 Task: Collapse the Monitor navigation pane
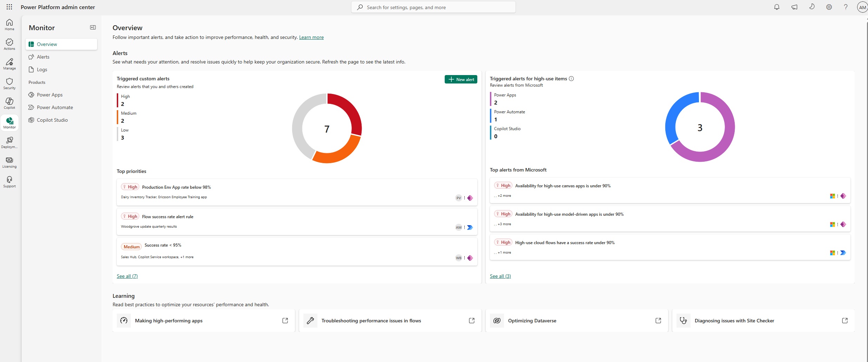click(x=93, y=27)
